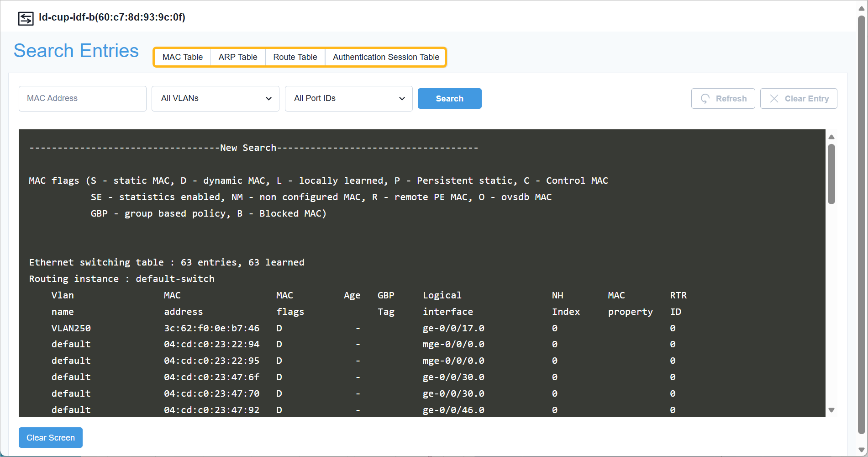Click the X icon inside Clear Entry
868x457 pixels.
click(774, 98)
